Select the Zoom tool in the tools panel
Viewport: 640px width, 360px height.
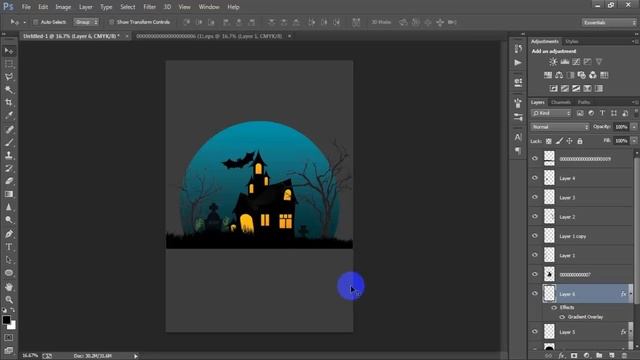tap(9, 300)
